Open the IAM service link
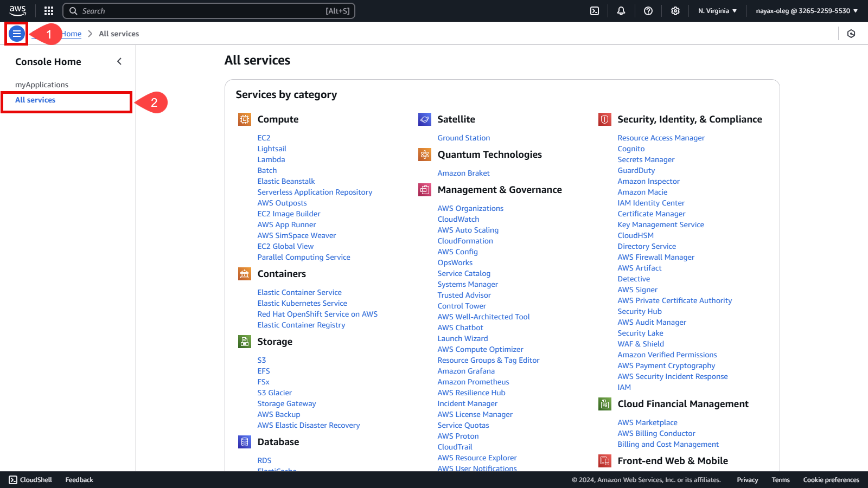This screenshot has width=868, height=488. click(x=624, y=387)
